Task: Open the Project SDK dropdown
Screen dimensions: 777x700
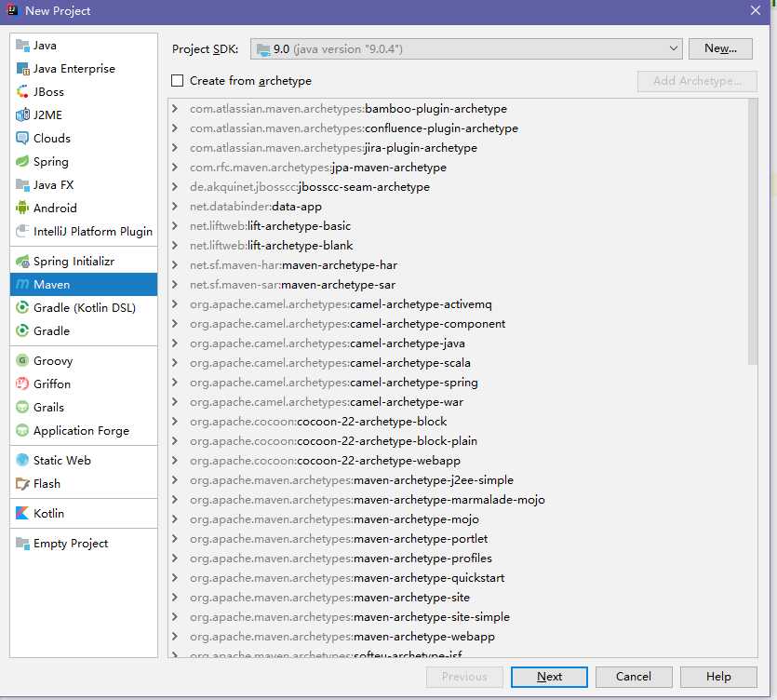Action: click(466, 49)
